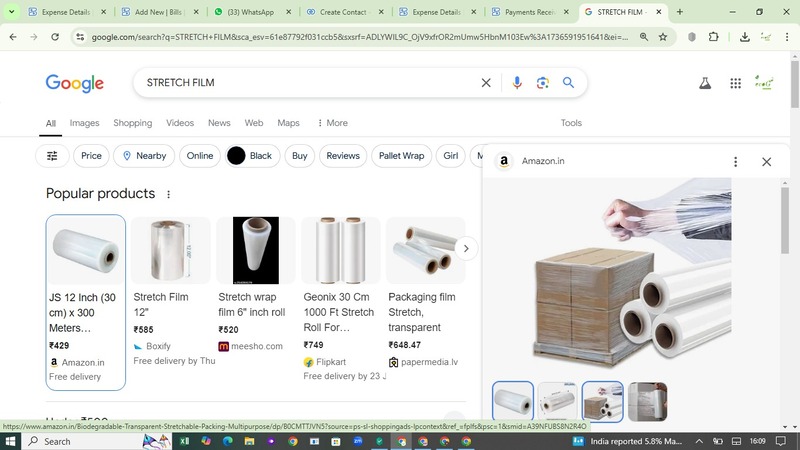This screenshot has width=800, height=450.
Task: Open the Google apps grid
Action: [735, 84]
